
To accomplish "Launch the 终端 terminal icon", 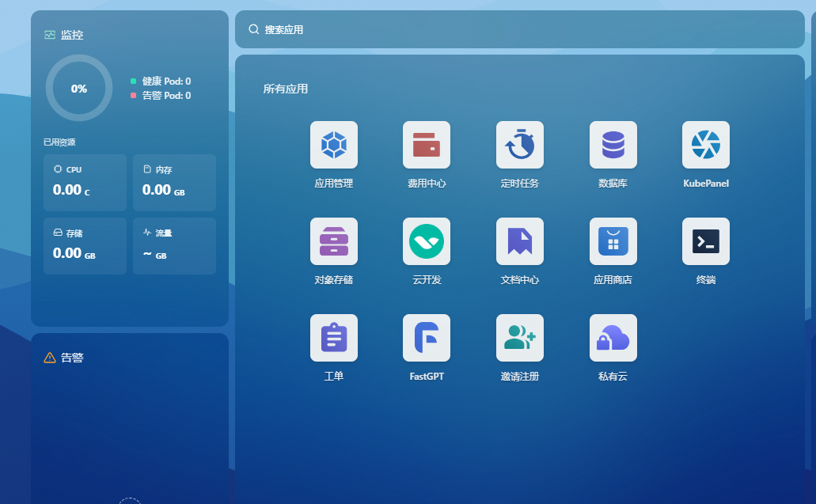I will click(x=706, y=241).
